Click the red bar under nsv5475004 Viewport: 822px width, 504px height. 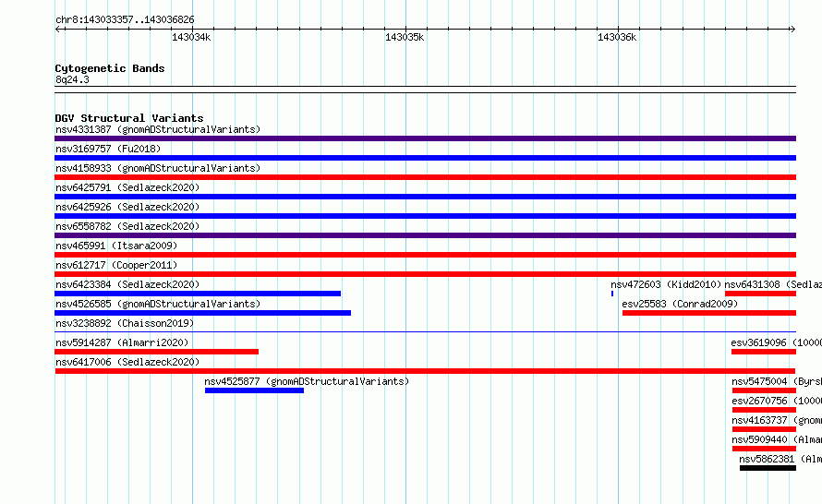pos(765,390)
